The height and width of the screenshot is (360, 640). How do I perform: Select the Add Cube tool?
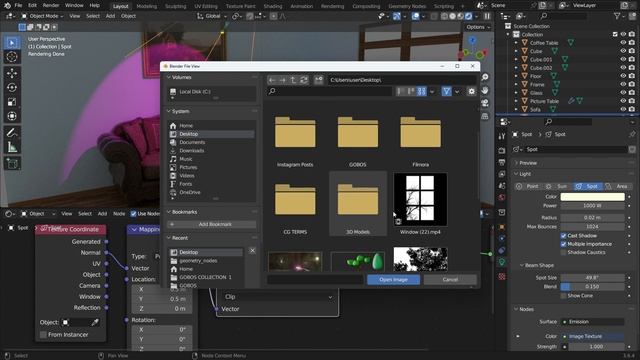point(12,164)
